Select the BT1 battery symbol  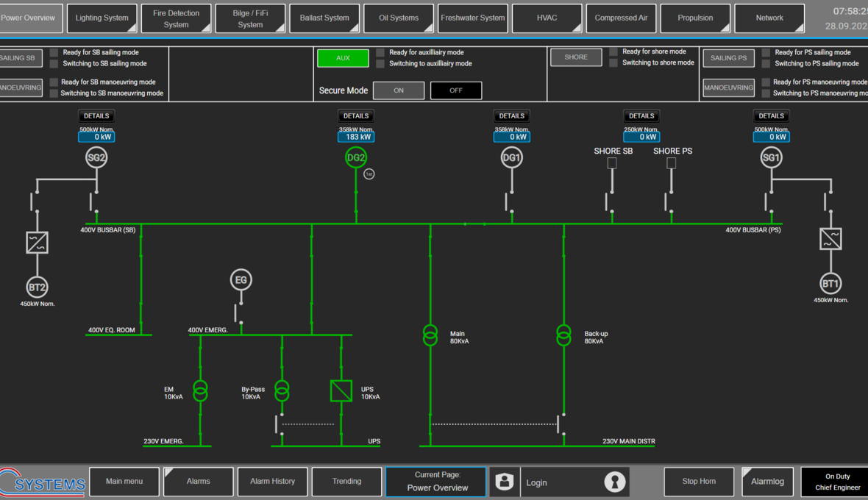(830, 285)
